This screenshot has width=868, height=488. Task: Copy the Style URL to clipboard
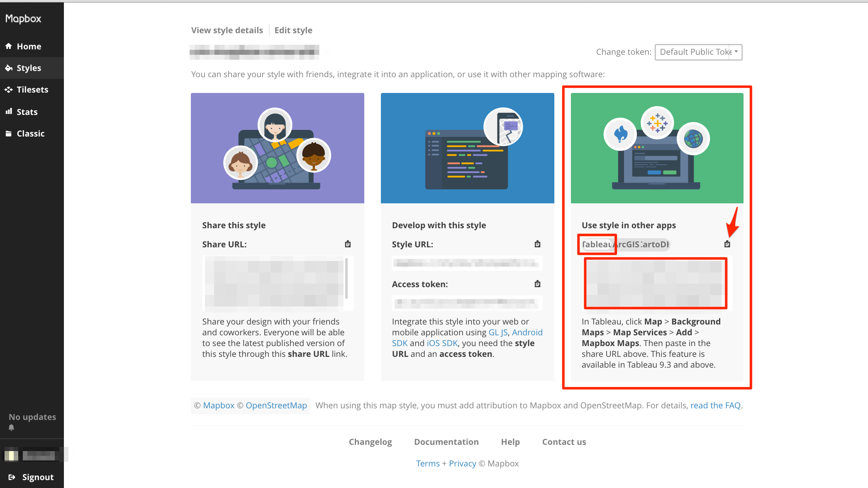(537, 244)
